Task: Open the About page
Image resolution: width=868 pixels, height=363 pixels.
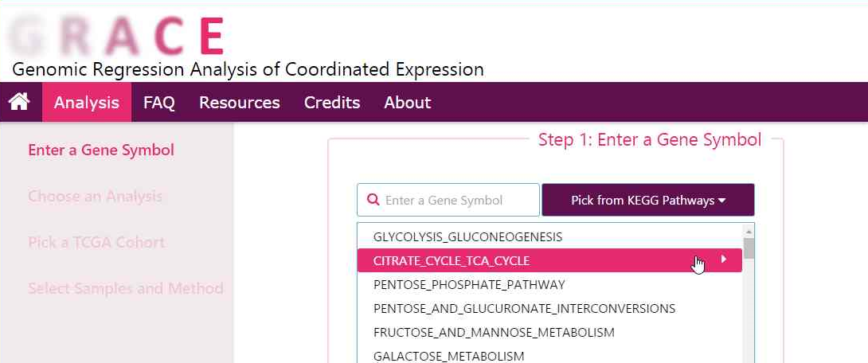Action: [x=408, y=103]
